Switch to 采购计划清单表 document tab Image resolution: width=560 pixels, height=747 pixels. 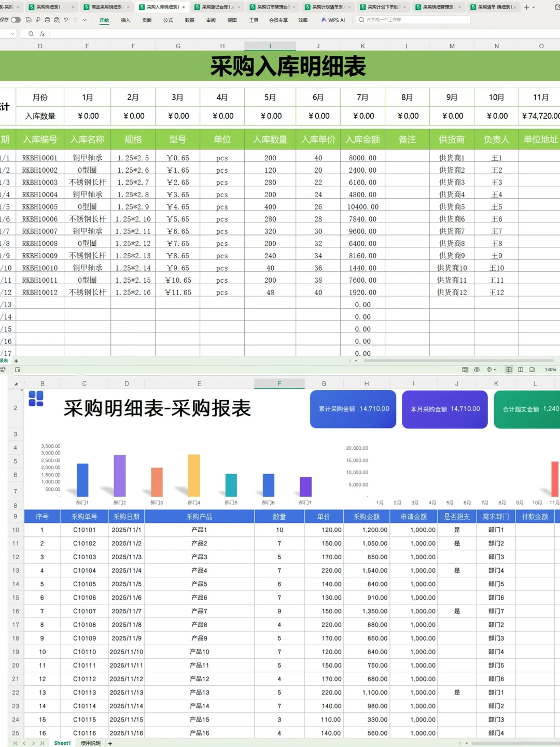tap(328, 7)
